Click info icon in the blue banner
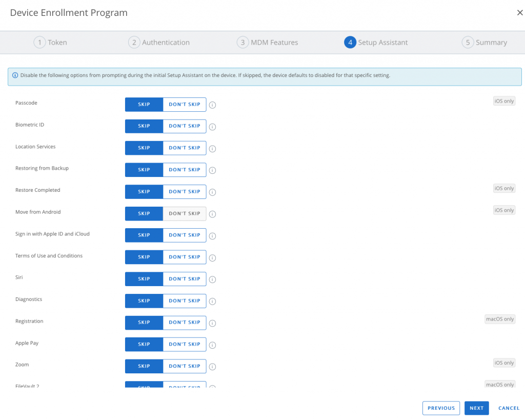 point(15,75)
